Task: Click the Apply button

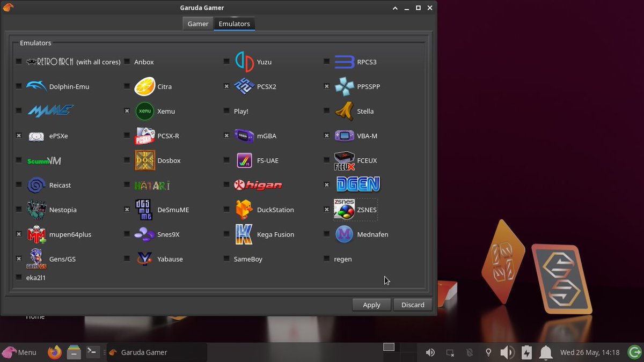Action: coord(371,305)
